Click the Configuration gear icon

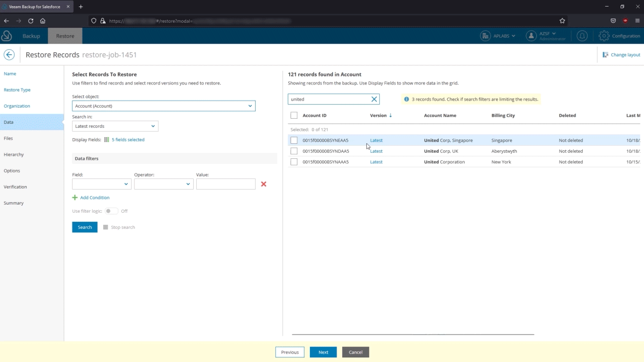click(x=604, y=36)
